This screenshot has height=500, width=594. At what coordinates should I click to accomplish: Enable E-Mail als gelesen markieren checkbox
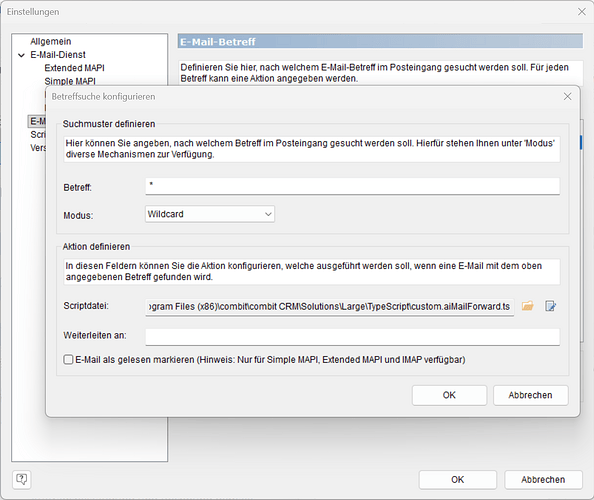coord(68,359)
